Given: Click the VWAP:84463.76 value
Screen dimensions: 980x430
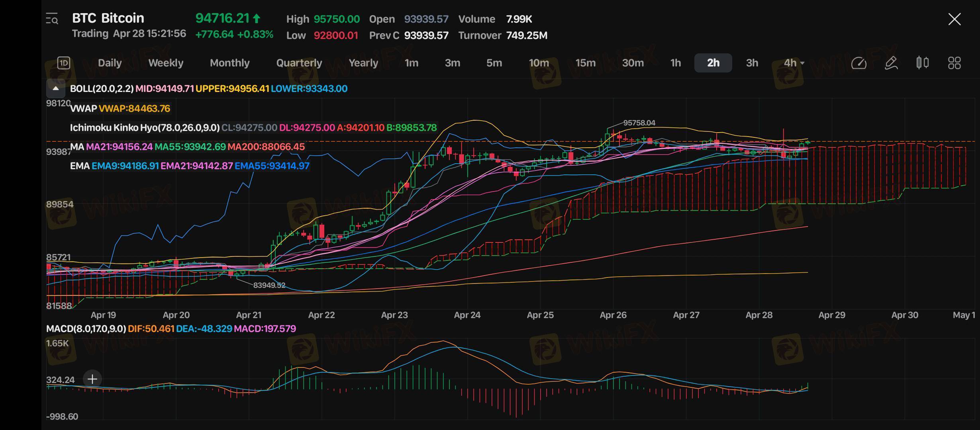Looking at the screenshot, I should tap(134, 109).
